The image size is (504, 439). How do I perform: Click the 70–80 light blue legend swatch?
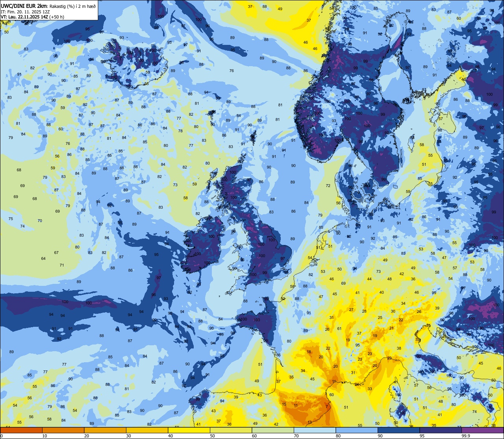(315, 430)
